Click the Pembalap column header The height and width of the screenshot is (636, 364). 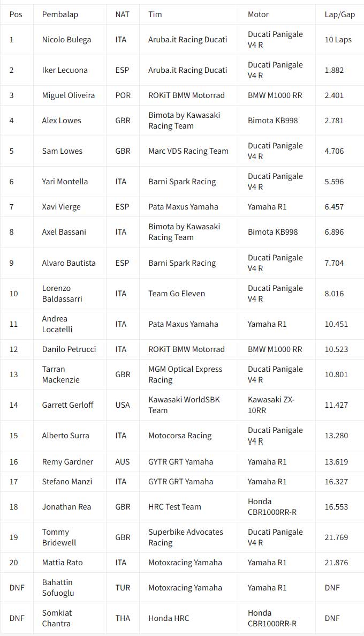(x=60, y=14)
